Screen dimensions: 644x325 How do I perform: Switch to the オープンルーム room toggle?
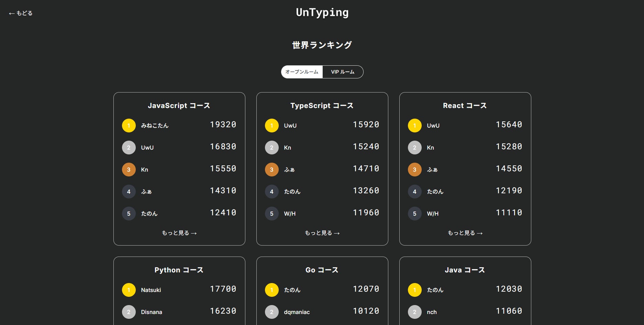click(x=302, y=72)
